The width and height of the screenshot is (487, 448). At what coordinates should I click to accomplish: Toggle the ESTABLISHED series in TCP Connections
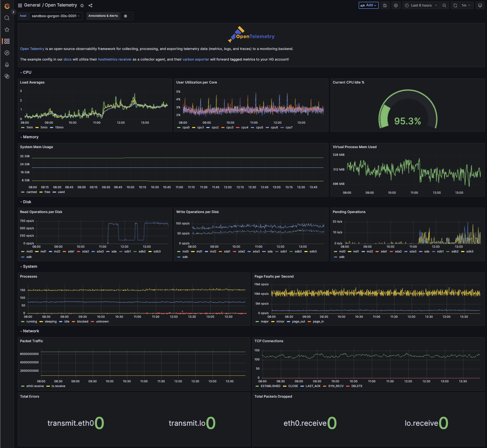tap(268, 386)
